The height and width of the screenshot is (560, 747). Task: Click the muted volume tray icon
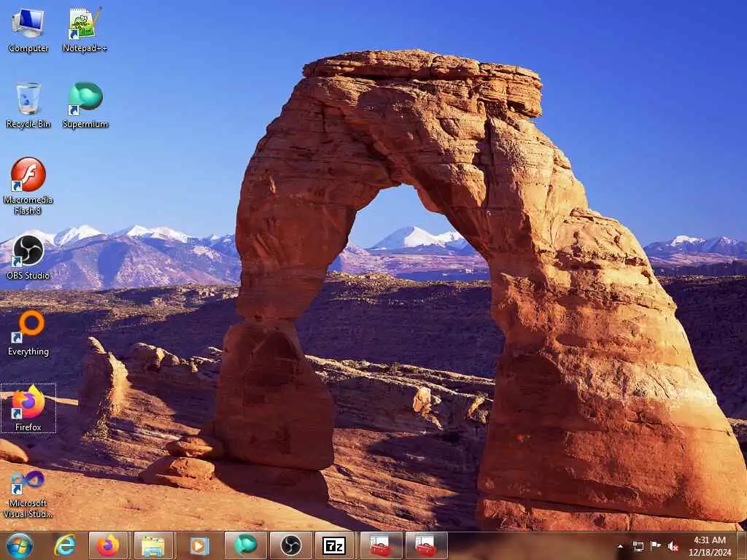coord(673,546)
